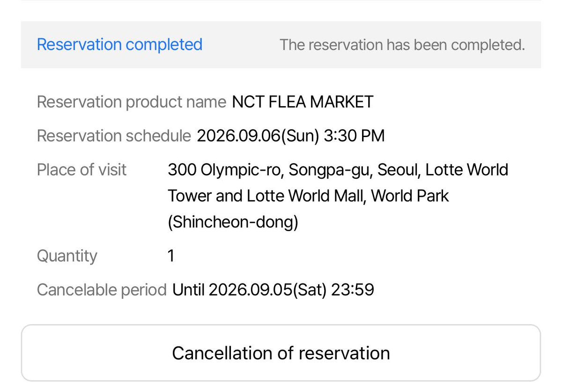562x392 pixels.
Task: Select the 2026.09.06(Sun) 3:30 PM schedule value
Action: 291,136
